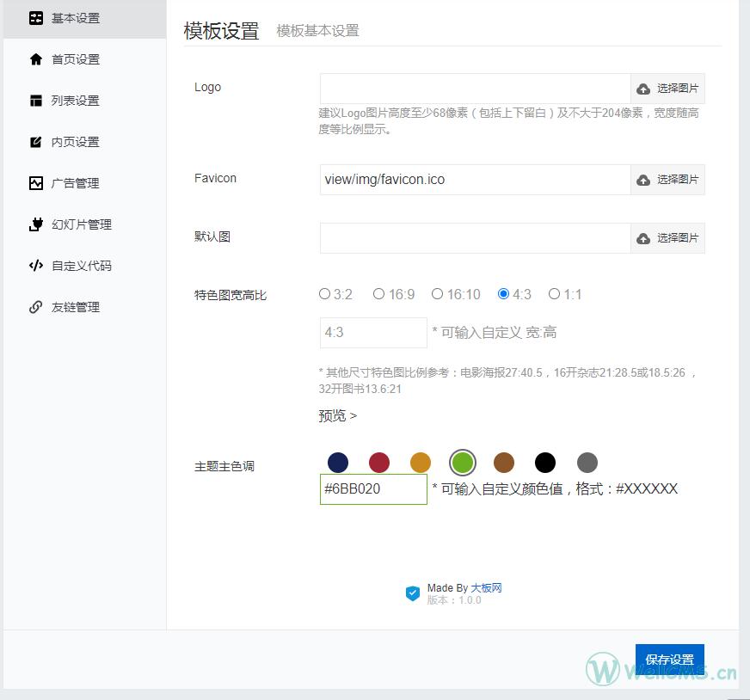This screenshot has width=750, height=700.
Task: Pick the orange-gold theme color
Action: point(421,463)
